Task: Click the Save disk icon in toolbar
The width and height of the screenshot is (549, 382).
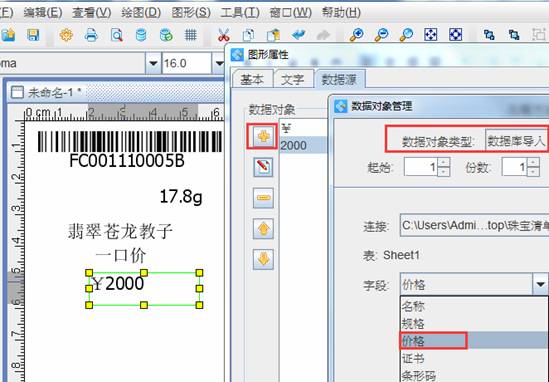Action: click(x=33, y=35)
